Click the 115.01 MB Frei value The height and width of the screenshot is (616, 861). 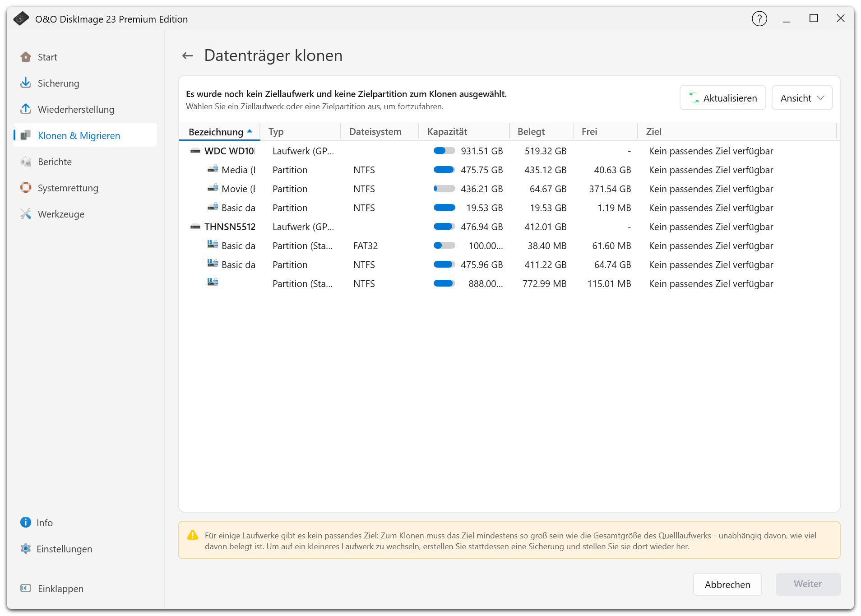pos(609,283)
